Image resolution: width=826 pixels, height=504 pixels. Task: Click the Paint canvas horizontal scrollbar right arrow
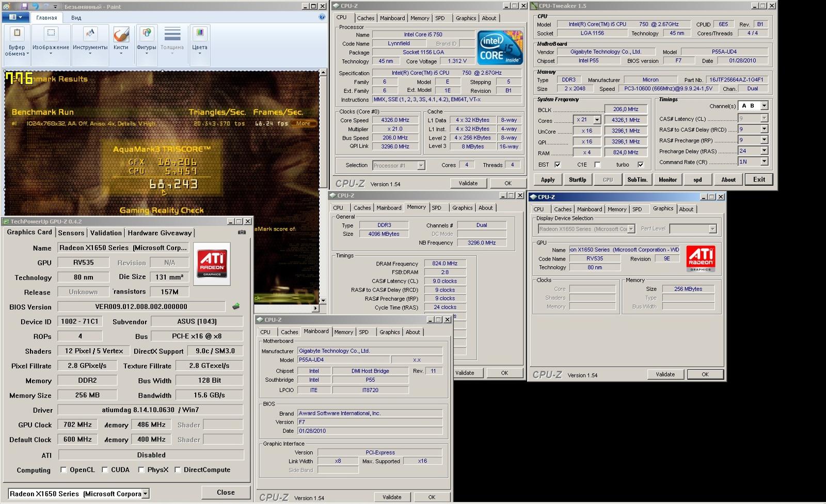pos(315,308)
